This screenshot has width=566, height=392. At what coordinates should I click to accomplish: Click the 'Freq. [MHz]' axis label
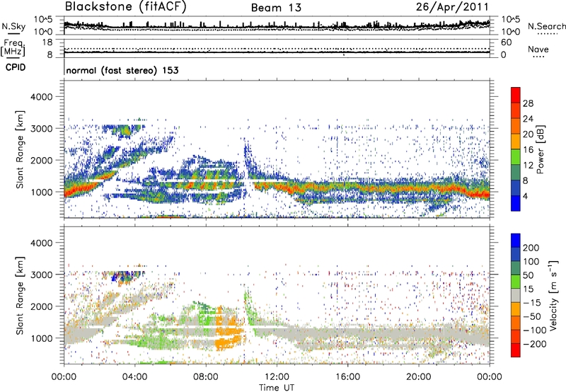13,48
